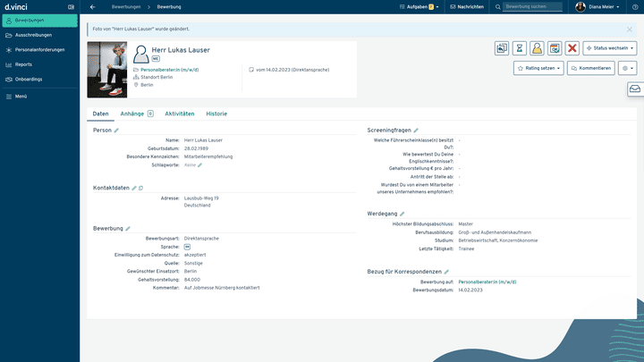The image size is (644, 362).
Task: Go back using the arrow icon
Action: [x=93, y=6]
